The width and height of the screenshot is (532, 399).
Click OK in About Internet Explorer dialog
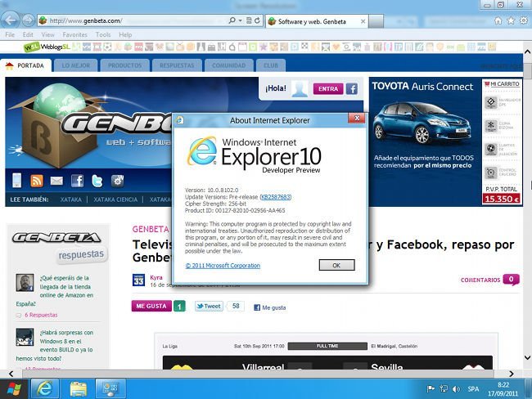tap(336, 265)
